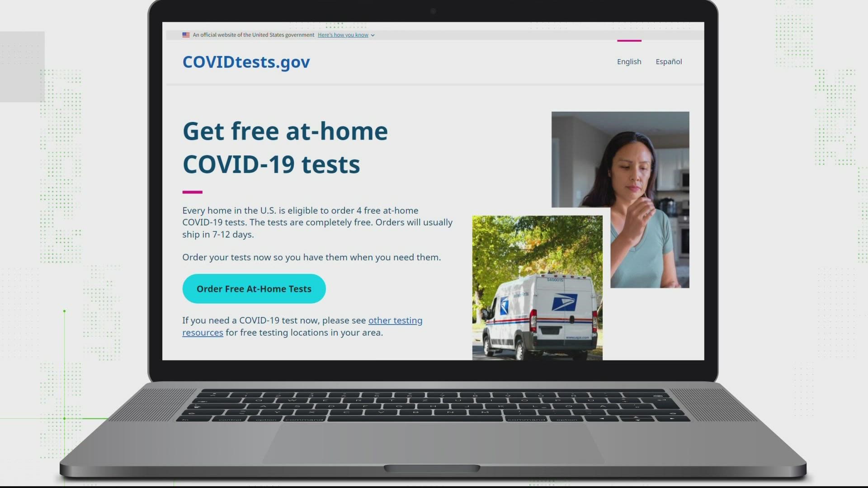Toggle language between English and Español
Viewport: 868px width, 488px height.
pos(669,61)
